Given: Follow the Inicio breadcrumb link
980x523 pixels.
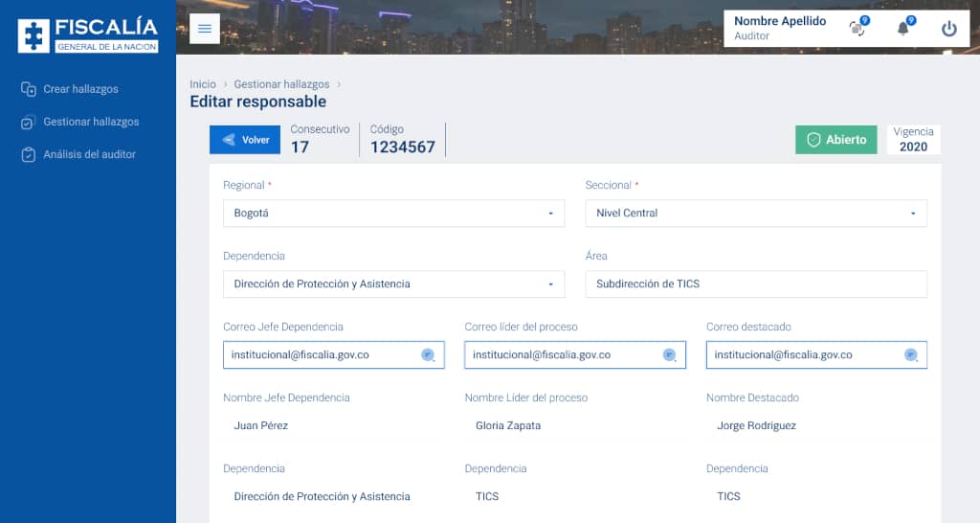Looking at the screenshot, I should click(x=203, y=84).
